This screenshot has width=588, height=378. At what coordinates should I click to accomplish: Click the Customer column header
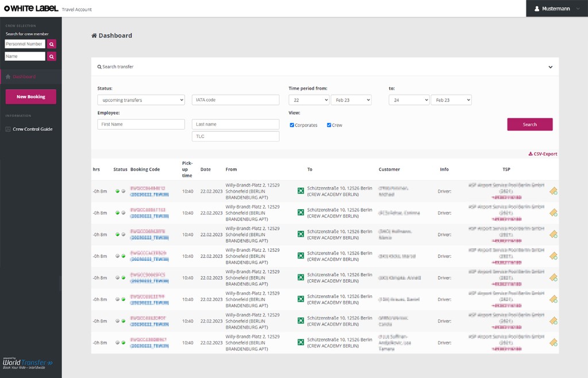click(x=389, y=169)
